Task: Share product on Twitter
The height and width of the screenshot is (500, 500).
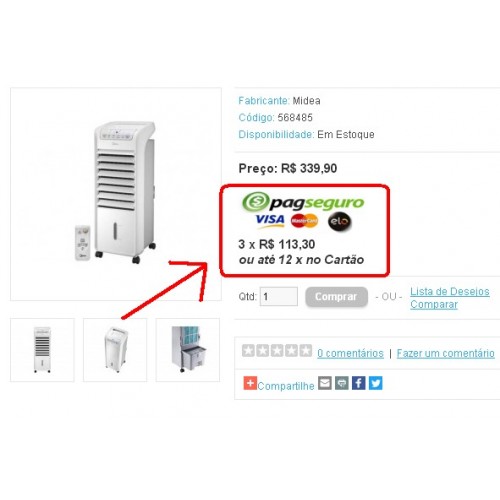Action: [x=376, y=383]
